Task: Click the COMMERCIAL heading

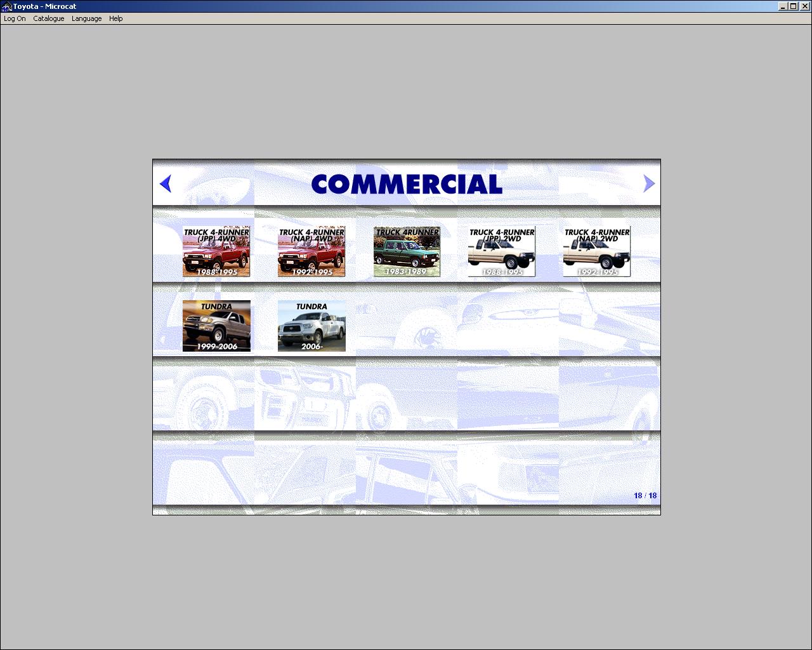Action: [407, 184]
